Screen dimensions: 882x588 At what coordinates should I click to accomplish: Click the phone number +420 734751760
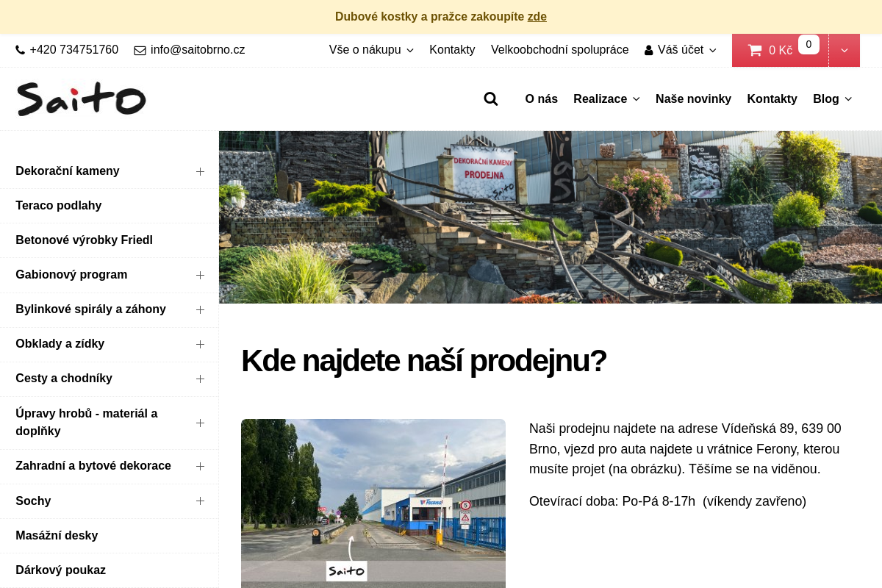(73, 50)
